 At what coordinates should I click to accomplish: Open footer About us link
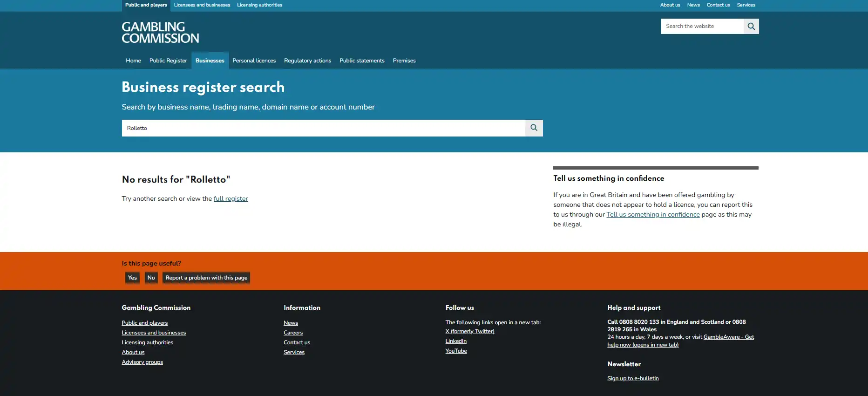133,352
